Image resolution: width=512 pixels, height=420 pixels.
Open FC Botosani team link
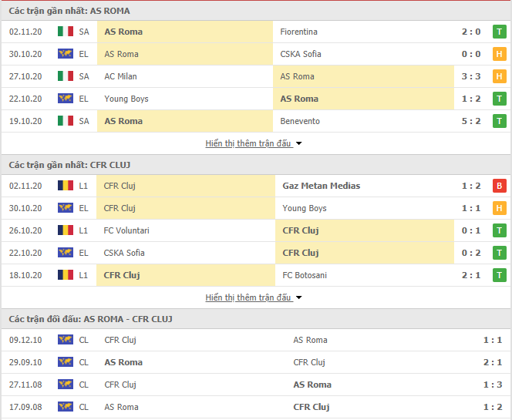305,275
